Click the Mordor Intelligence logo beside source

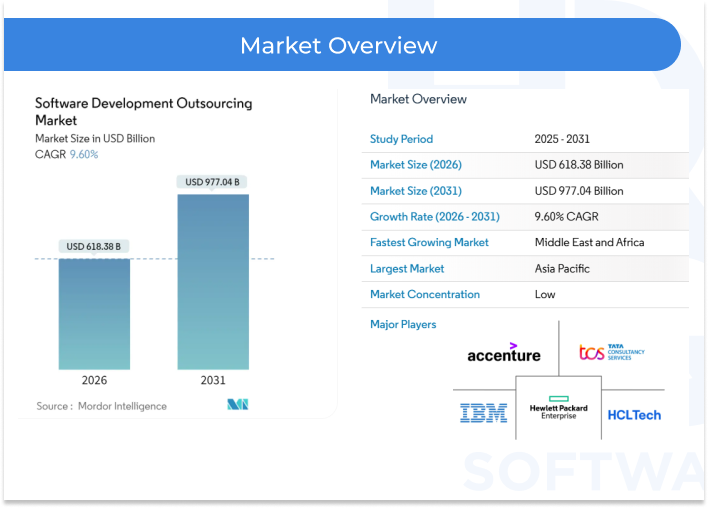tap(238, 404)
